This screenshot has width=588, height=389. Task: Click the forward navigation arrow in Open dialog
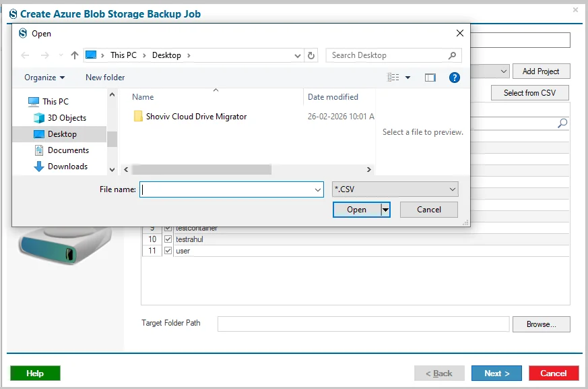pos(45,55)
